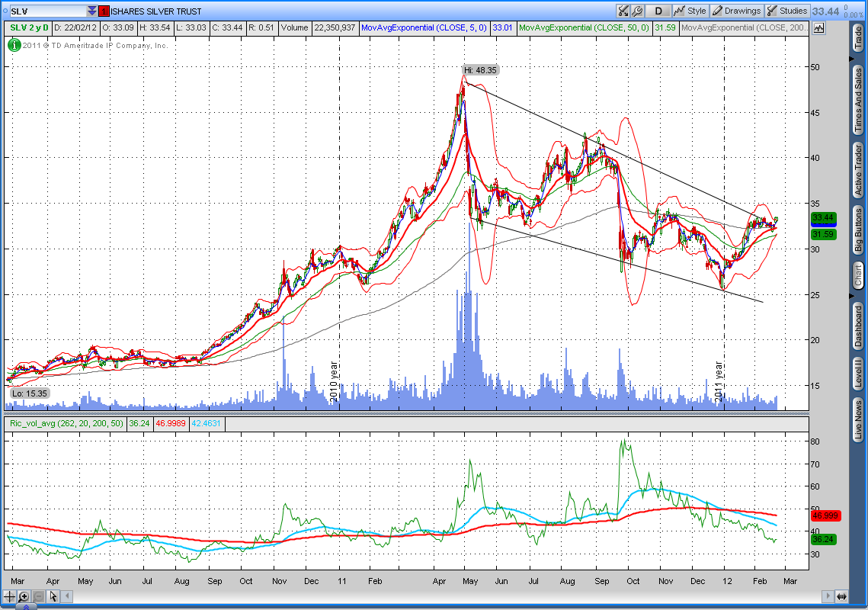This screenshot has height=610, width=868.
Task: Open the Times And Sales tab
Action: [x=858, y=101]
